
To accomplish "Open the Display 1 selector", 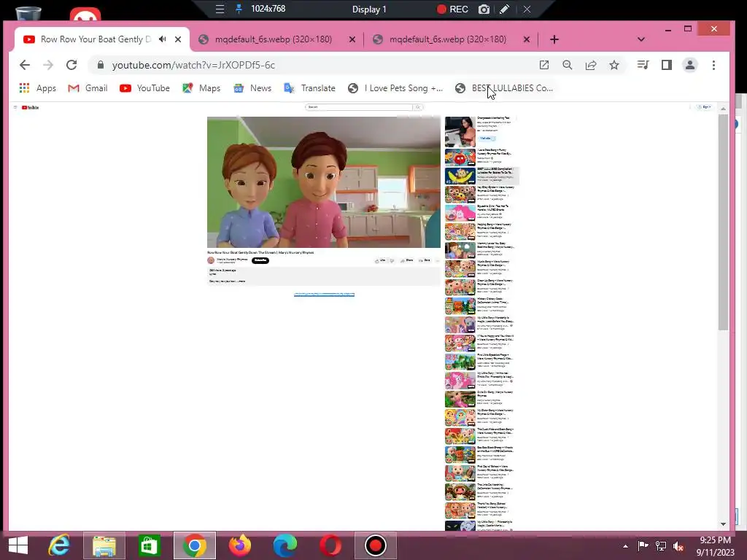I will pyautogui.click(x=368, y=9).
